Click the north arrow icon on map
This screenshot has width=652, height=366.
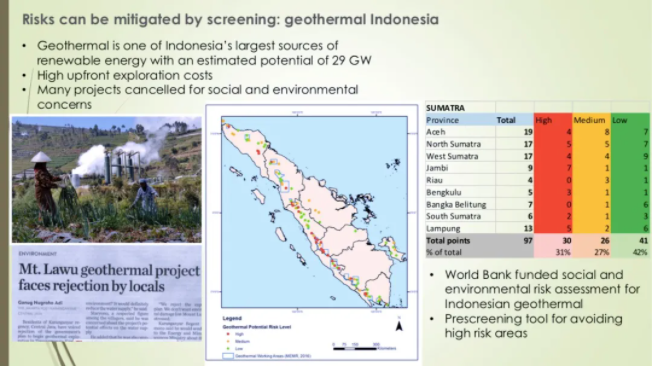click(x=399, y=326)
